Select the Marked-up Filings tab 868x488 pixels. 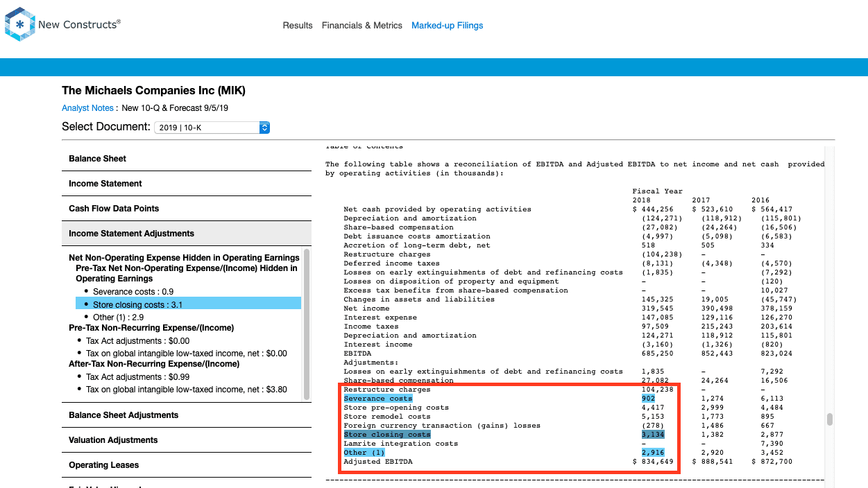[x=448, y=26]
